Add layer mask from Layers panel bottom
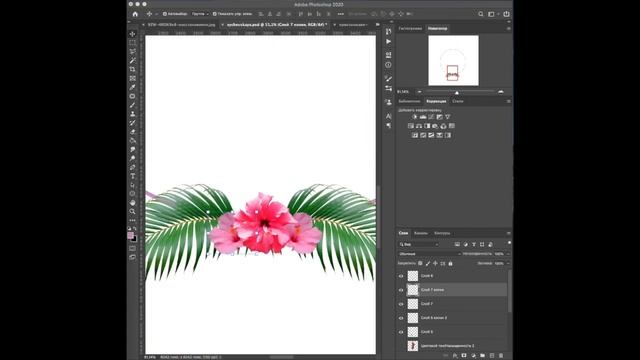The width and height of the screenshot is (640, 360). (464, 356)
